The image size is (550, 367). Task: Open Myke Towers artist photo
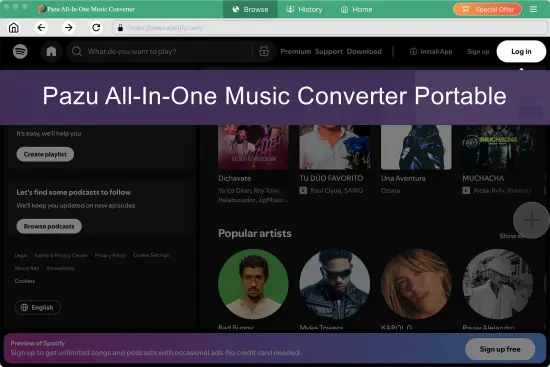335,284
